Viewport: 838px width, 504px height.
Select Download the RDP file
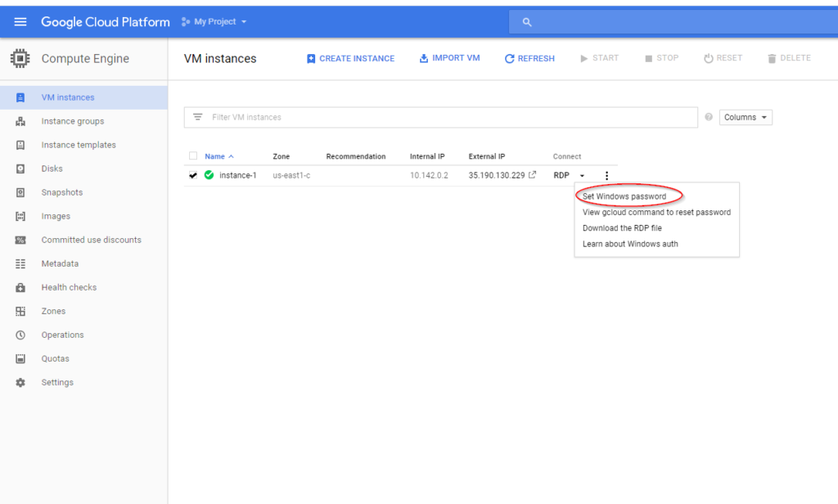[622, 228]
